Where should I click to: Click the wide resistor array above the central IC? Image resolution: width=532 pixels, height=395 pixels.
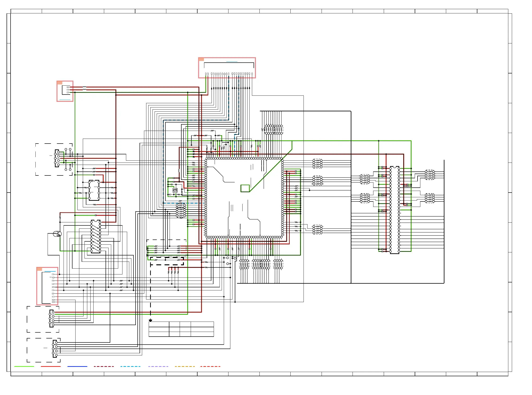click(274, 129)
